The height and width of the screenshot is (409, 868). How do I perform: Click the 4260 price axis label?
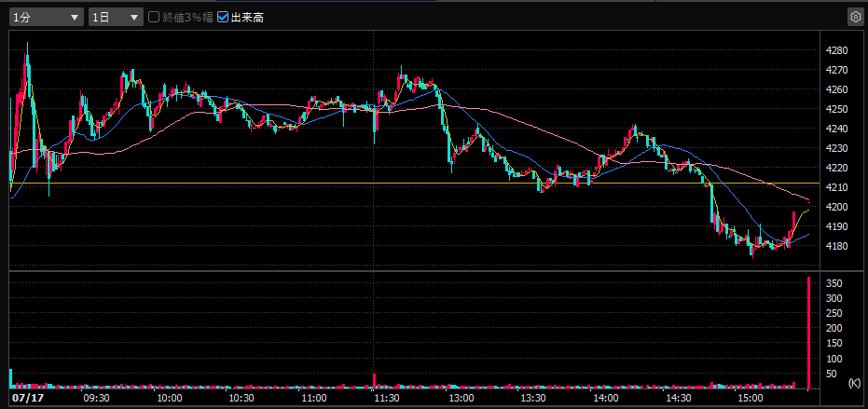click(x=836, y=89)
